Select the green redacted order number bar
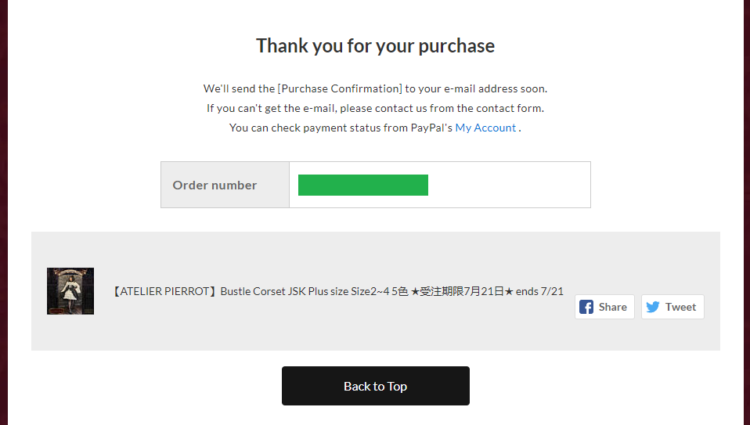750x425 pixels. pyautogui.click(x=363, y=185)
